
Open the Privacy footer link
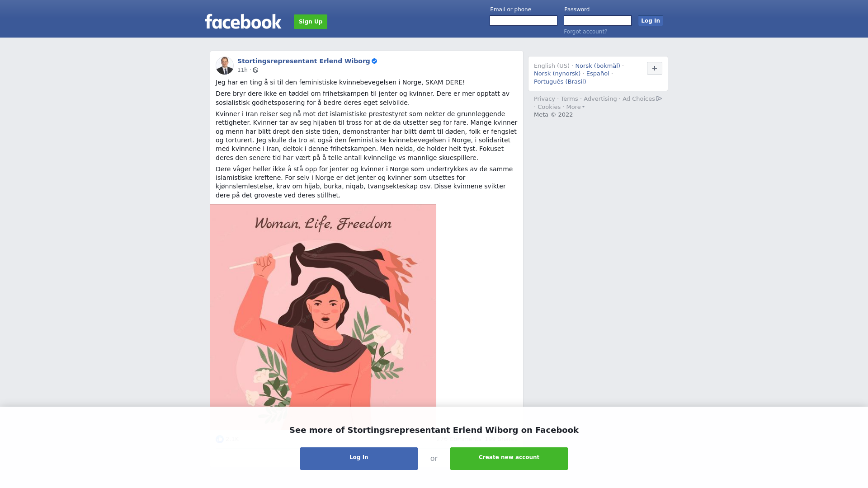click(x=544, y=99)
